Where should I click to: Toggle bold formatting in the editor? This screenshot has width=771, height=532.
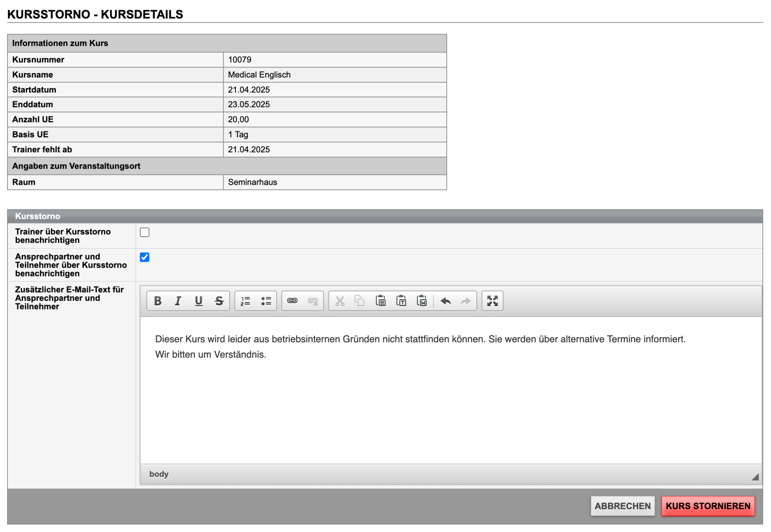pos(158,301)
